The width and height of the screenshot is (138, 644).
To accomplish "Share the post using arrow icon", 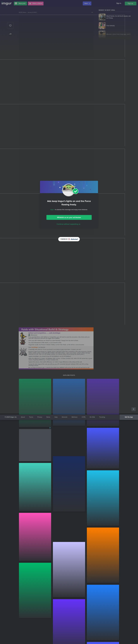I will pos(10,34).
